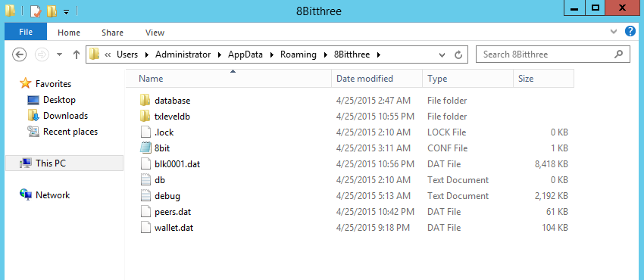Refresh the folder view
This screenshot has height=280, width=644.
click(x=459, y=55)
